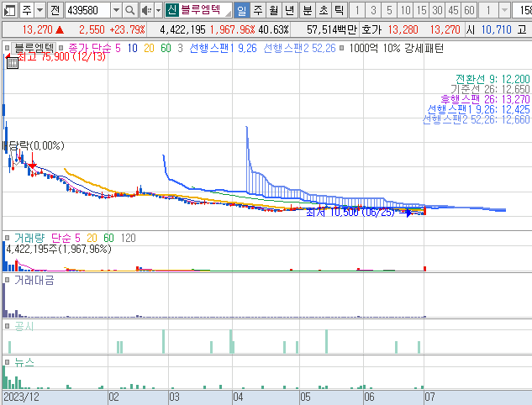The height and width of the screenshot is (405, 532).
Task: Click the 종가 단순 5 moving average label
Action: tap(94, 48)
